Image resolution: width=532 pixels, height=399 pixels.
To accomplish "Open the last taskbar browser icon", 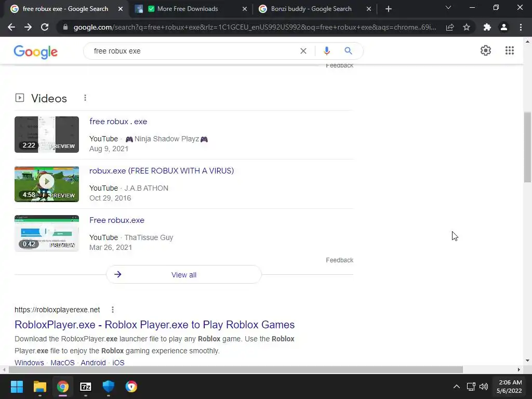I will point(131,387).
